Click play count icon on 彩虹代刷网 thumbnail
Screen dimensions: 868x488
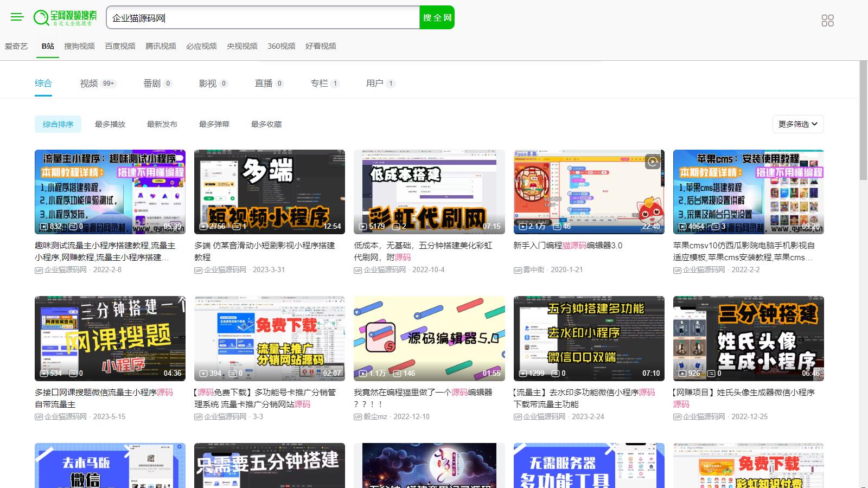[x=362, y=227]
